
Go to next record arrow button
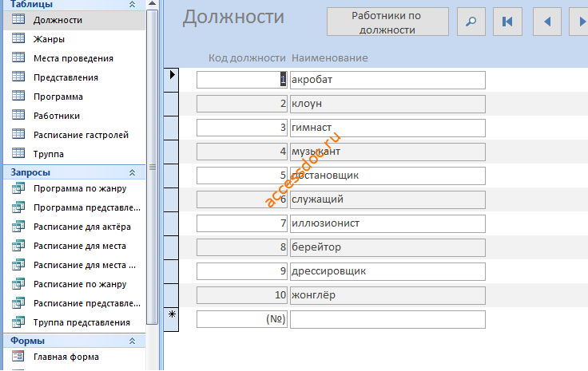pyautogui.click(x=579, y=22)
